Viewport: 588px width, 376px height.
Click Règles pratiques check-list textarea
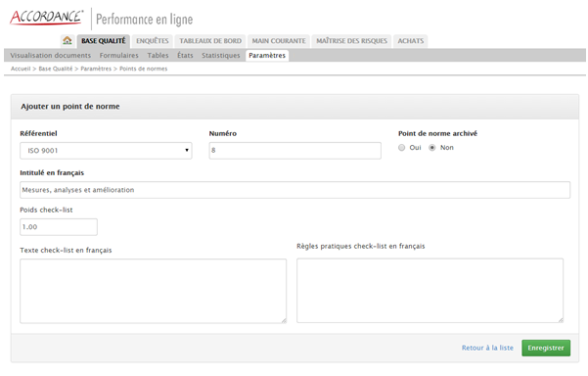(430, 291)
